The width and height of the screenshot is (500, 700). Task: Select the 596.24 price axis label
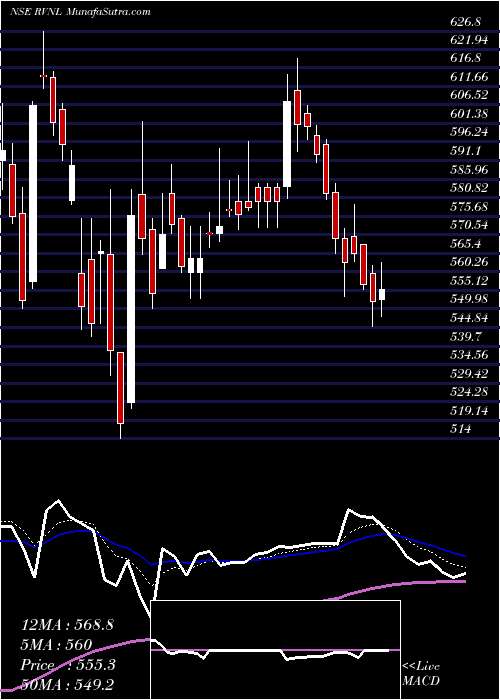tap(469, 133)
